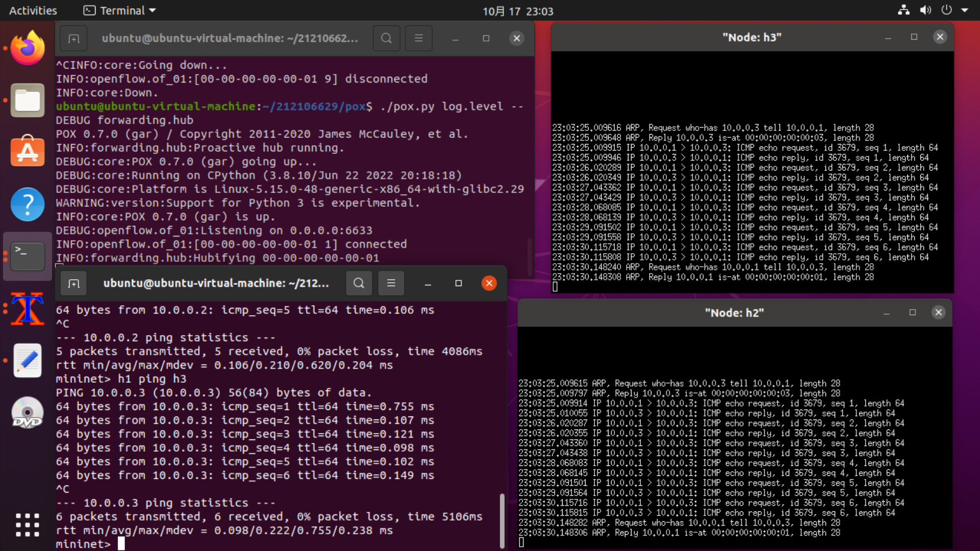
Task: Open the XTerm icon in dock
Action: [27, 308]
